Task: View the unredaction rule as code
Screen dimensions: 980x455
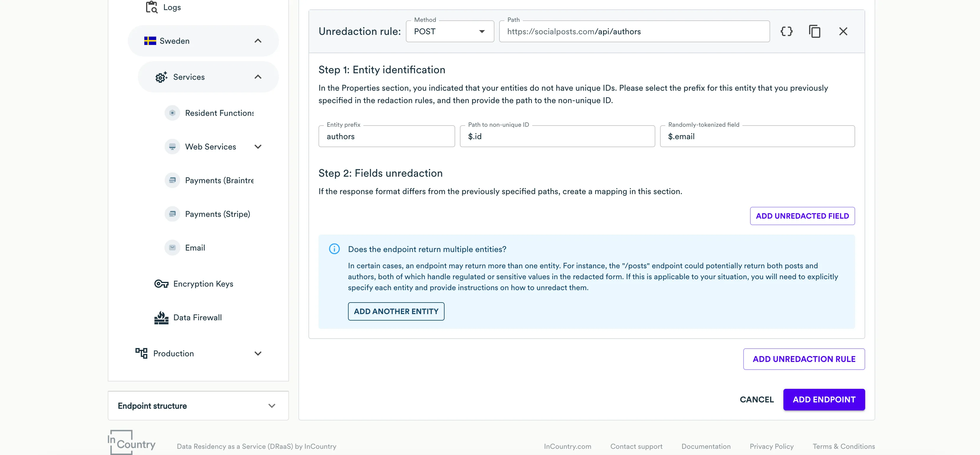Action: (x=787, y=31)
